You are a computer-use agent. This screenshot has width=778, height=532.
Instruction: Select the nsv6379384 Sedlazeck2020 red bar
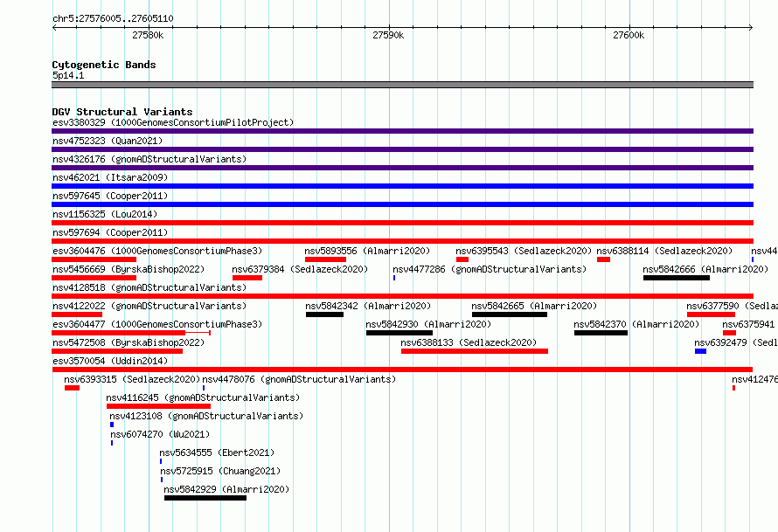247,278
